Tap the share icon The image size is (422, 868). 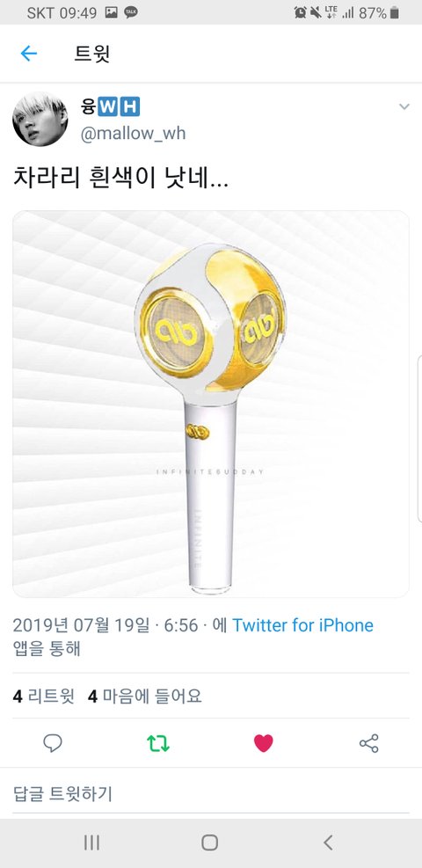pos(369,743)
